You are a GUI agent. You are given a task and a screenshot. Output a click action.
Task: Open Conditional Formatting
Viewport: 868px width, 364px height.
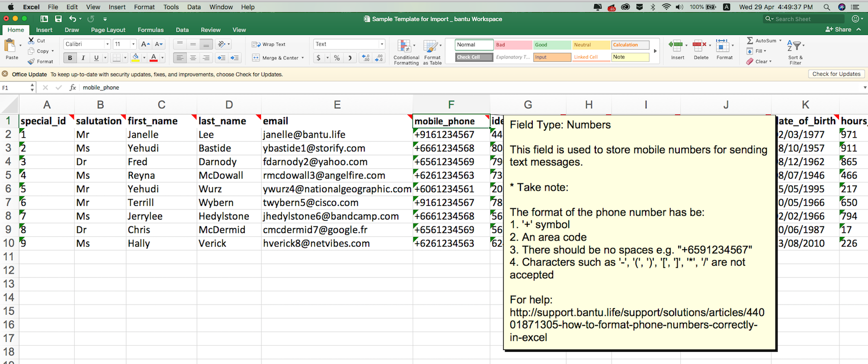(x=406, y=52)
